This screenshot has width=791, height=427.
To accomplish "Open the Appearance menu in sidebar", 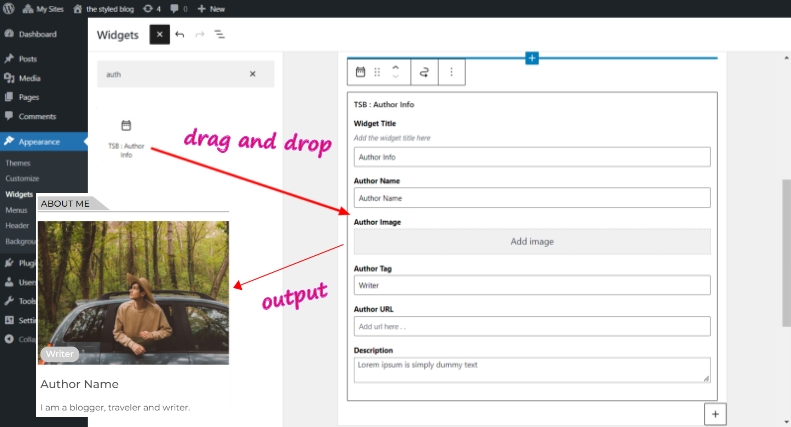I will pos(39,142).
